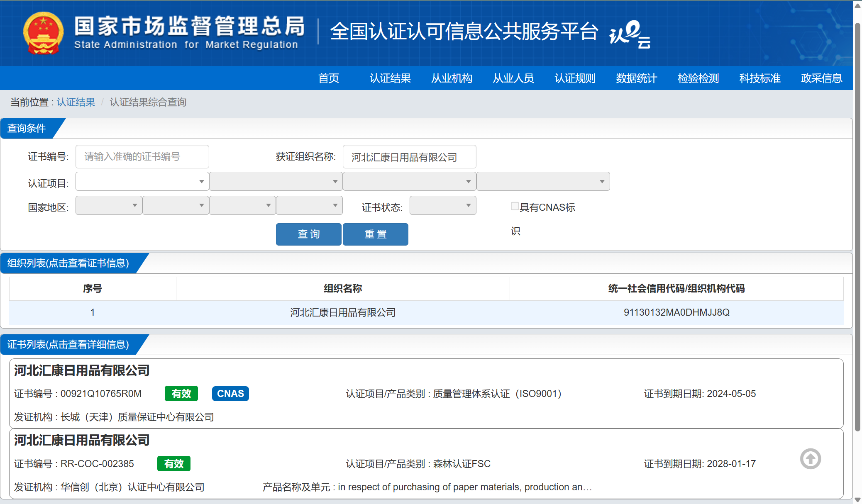Open the 政采信息 nav menu

coord(822,78)
